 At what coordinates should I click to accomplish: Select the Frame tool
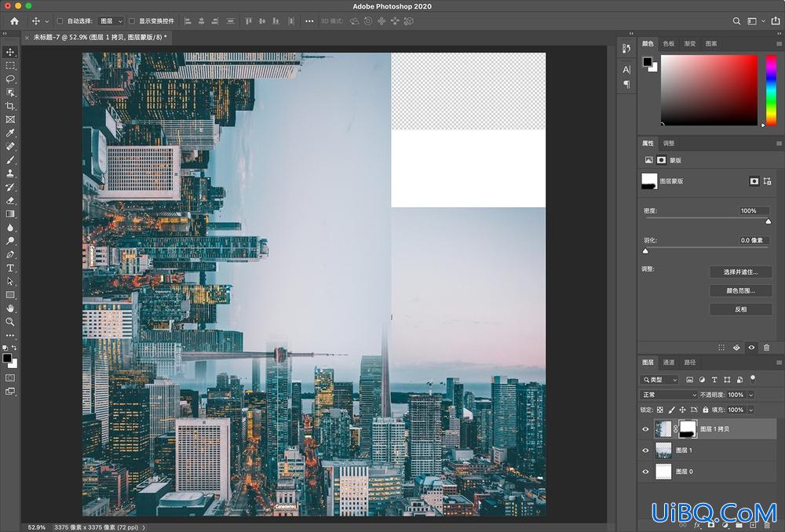(x=10, y=119)
